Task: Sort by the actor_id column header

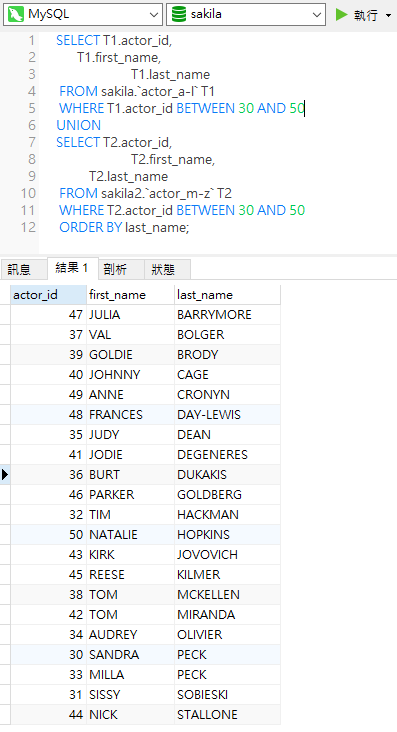Action: [48, 295]
